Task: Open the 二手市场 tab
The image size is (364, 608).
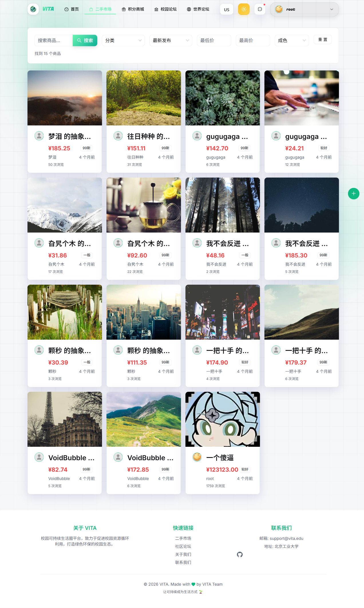Action: 100,9
